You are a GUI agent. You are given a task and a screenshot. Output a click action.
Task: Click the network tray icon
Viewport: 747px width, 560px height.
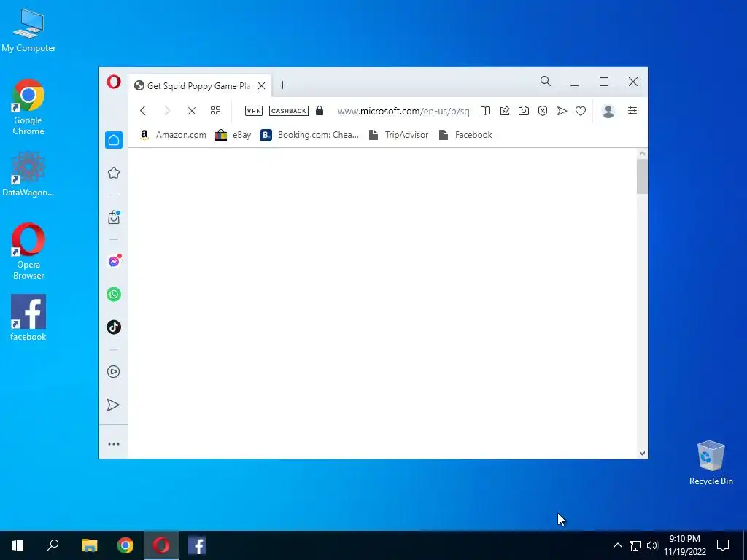pos(635,545)
